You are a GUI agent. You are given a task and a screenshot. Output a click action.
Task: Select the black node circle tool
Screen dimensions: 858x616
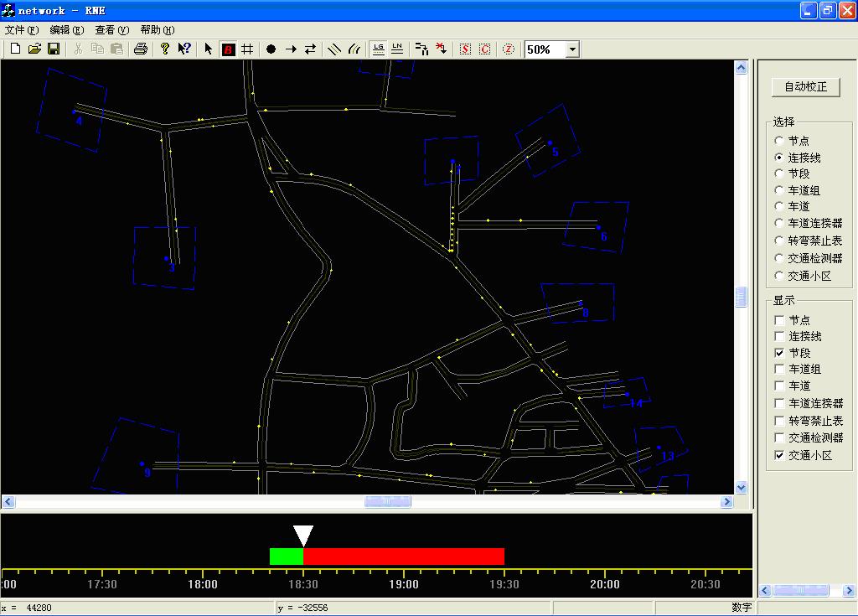point(271,49)
